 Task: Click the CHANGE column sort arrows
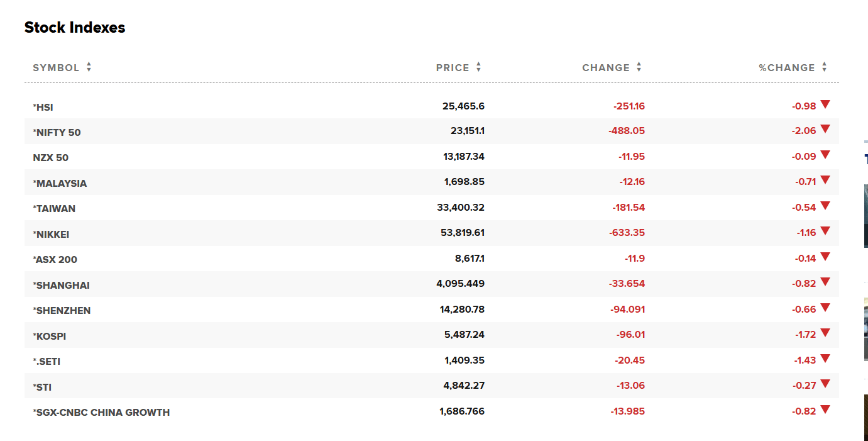pyautogui.click(x=639, y=67)
